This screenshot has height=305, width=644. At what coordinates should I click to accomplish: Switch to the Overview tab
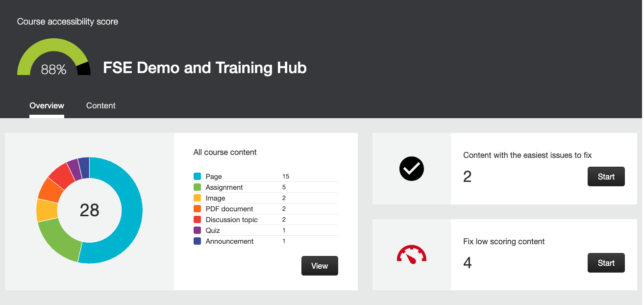point(47,105)
